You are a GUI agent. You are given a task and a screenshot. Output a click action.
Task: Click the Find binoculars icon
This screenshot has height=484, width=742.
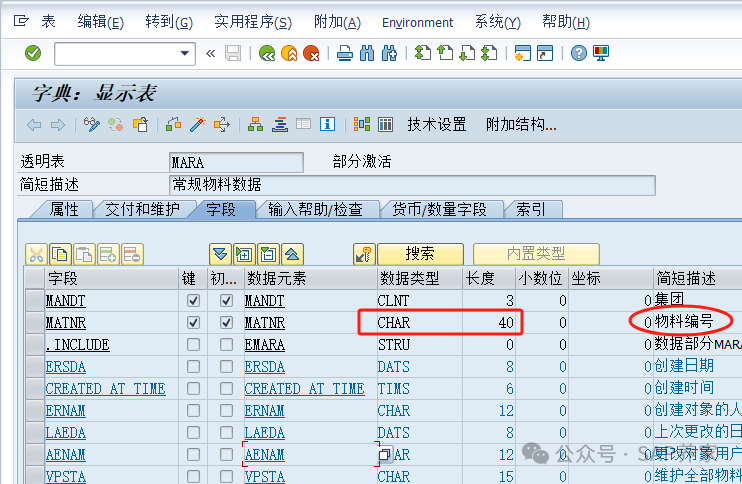click(367, 53)
